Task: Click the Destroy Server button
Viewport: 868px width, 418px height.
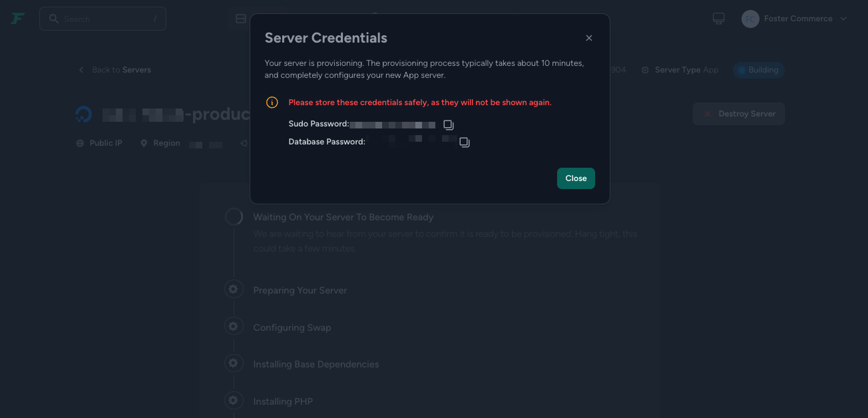Action: (739, 114)
